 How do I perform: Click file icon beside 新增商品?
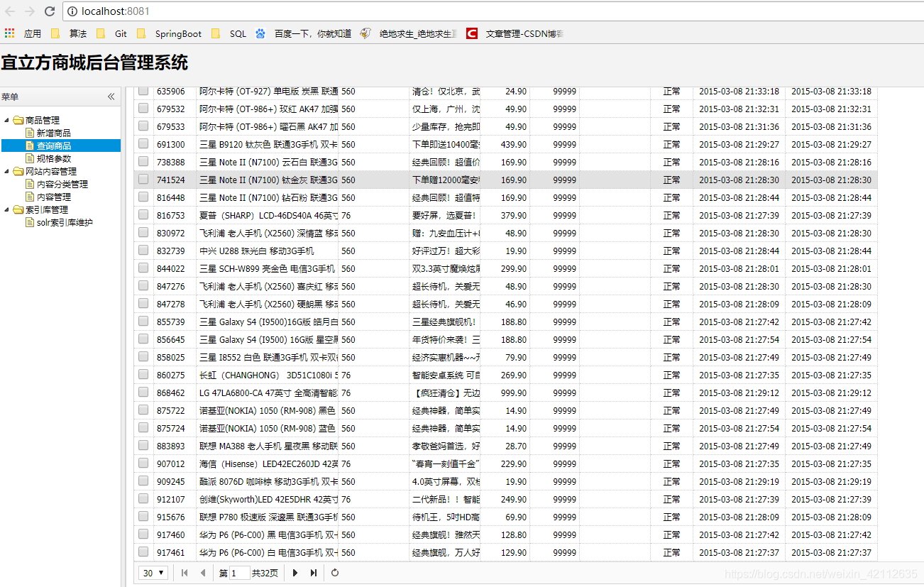[30, 133]
